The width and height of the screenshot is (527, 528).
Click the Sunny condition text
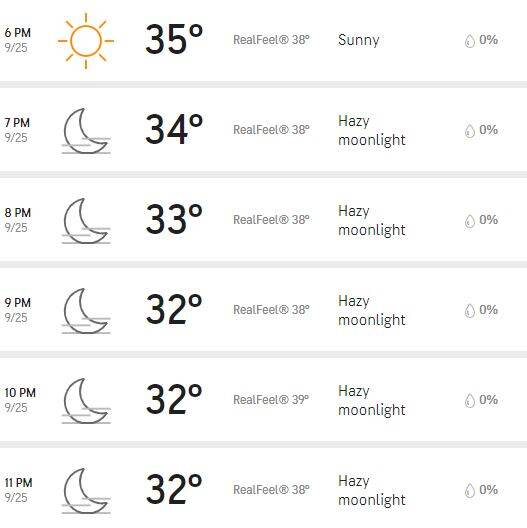[359, 40]
